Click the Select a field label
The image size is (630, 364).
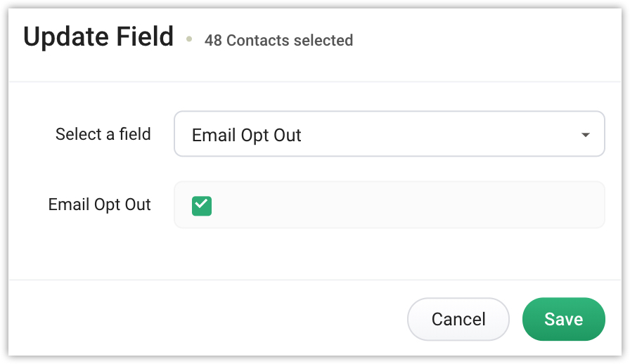(x=103, y=134)
